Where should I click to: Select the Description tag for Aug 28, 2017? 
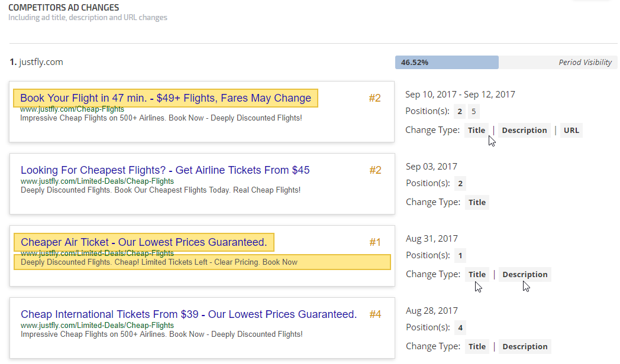coord(525,347)
